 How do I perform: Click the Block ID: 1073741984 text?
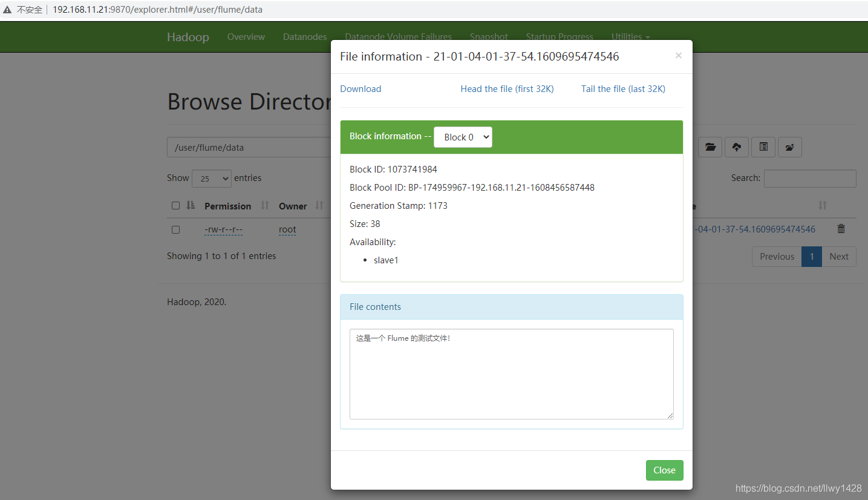click(x=393, y=169)
